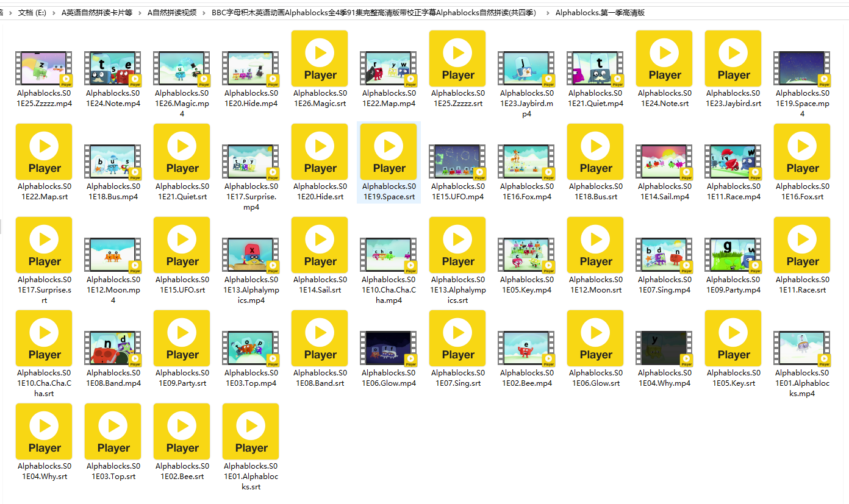This screenshot has width=849, height=504.
Task: Select highlighted Alphablocks.S01E19.Space.srt icon
Action: tap(389, 152)
